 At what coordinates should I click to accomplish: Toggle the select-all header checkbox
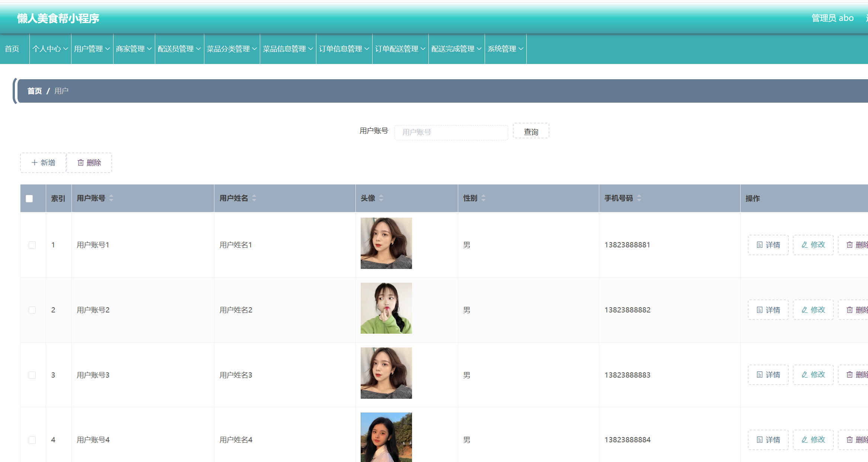coord(29,199)
